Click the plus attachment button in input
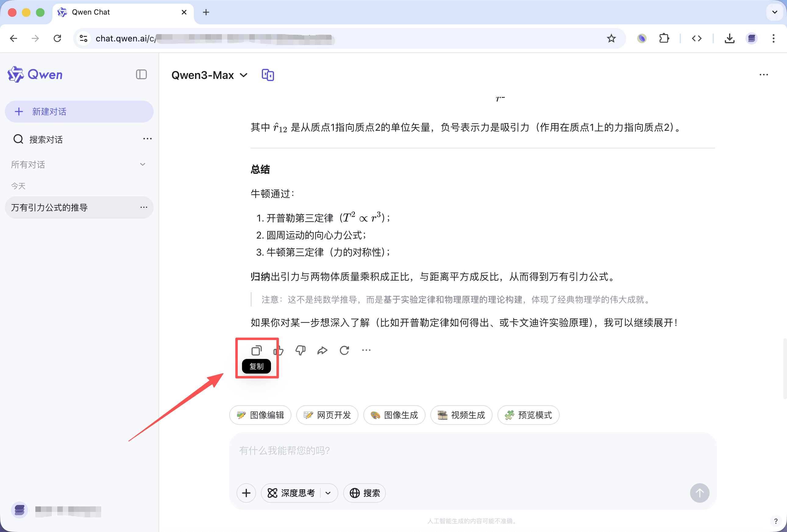 click(x=246, y=493)
